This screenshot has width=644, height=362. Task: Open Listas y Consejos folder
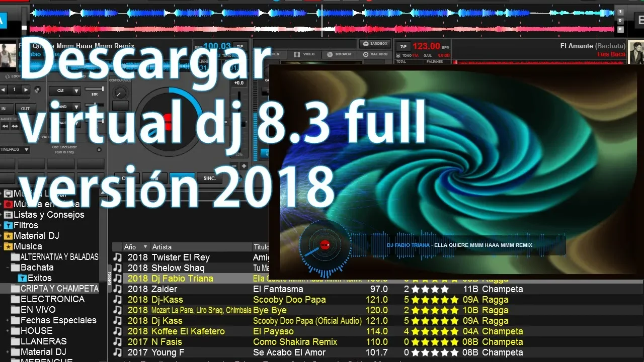(44, 215)
